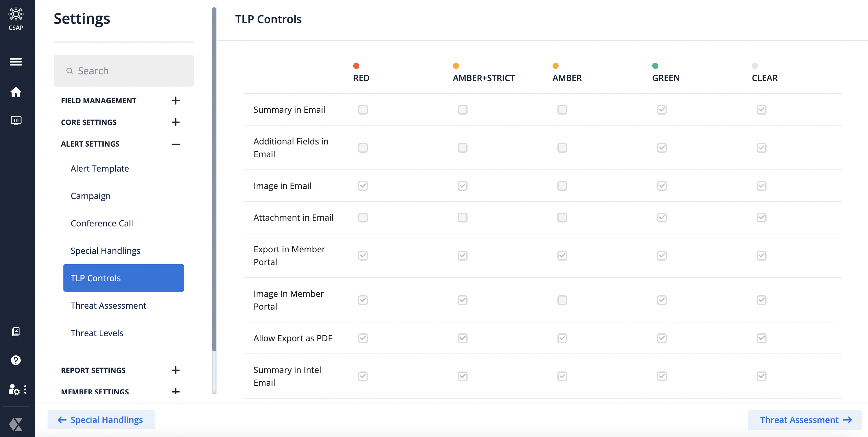The width and height of the screenshot is (868, 437).
Task: Open the Alert Template settings item
Action: click(100, 168)
